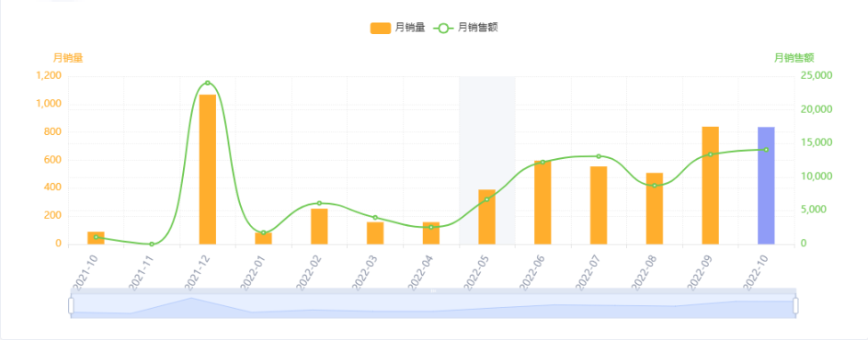Click the 400 left axis value
This screenshot has width=868, height=340.
click(53, 188)
